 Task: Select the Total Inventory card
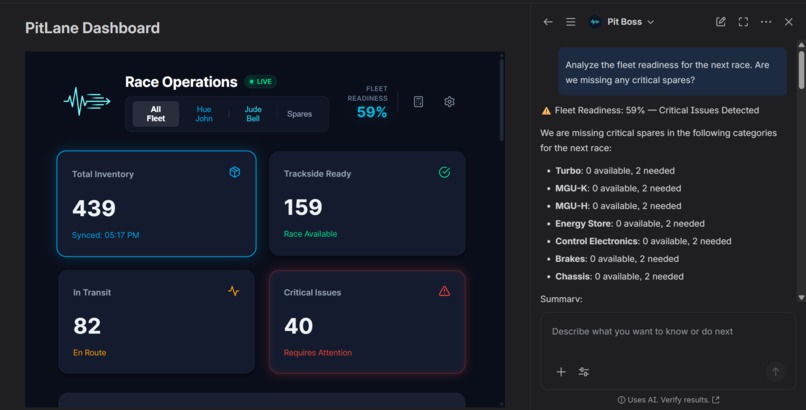(x=156, y=203)
